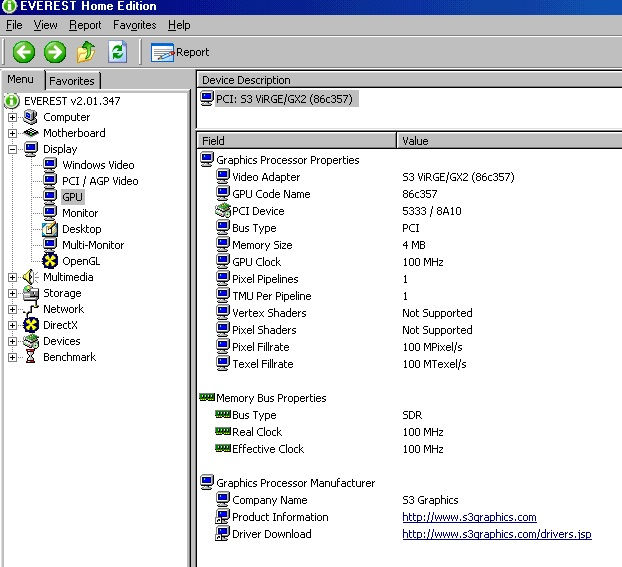This screenshot has height=567, width=622.
Task: Click the Multimedia speaker icon
Action: point(31,277)
